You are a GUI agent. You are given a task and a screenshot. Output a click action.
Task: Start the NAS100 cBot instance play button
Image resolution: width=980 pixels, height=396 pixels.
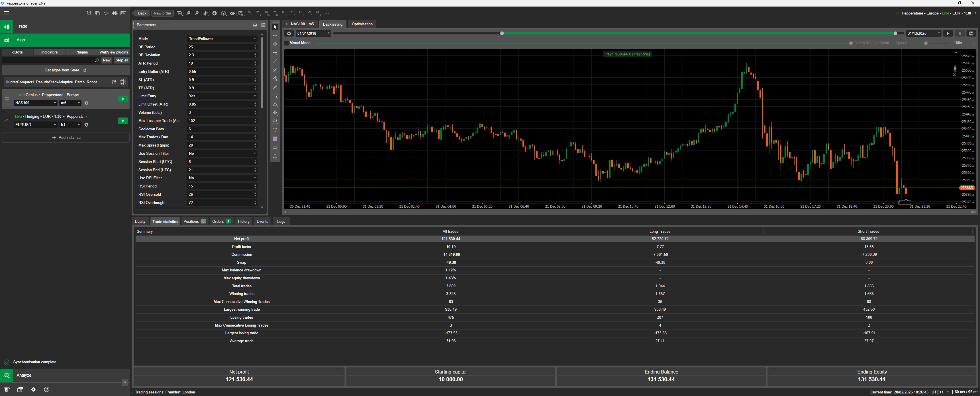click(122, 99)
